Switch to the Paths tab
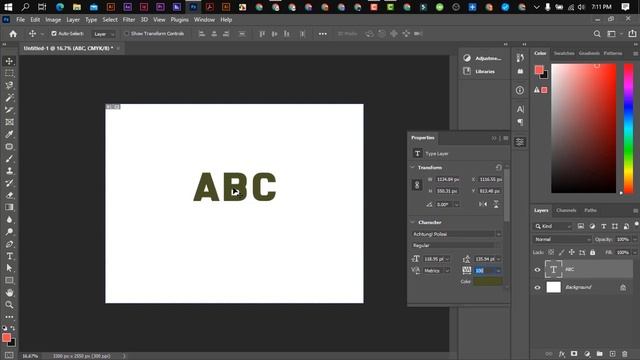The image size is (640, 360). click(x=590, y=211)
